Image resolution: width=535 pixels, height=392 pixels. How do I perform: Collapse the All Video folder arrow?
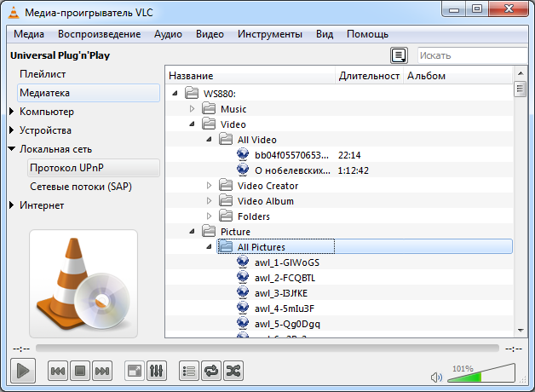210,139
